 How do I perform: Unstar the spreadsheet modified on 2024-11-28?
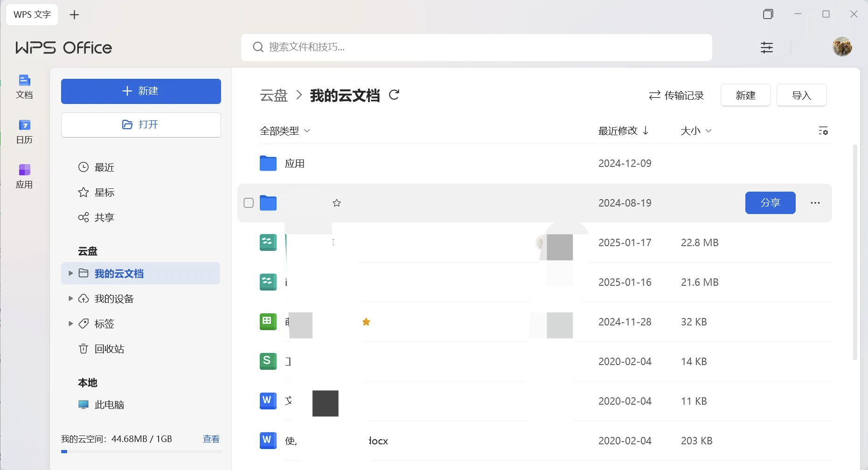tap(367, 322)
